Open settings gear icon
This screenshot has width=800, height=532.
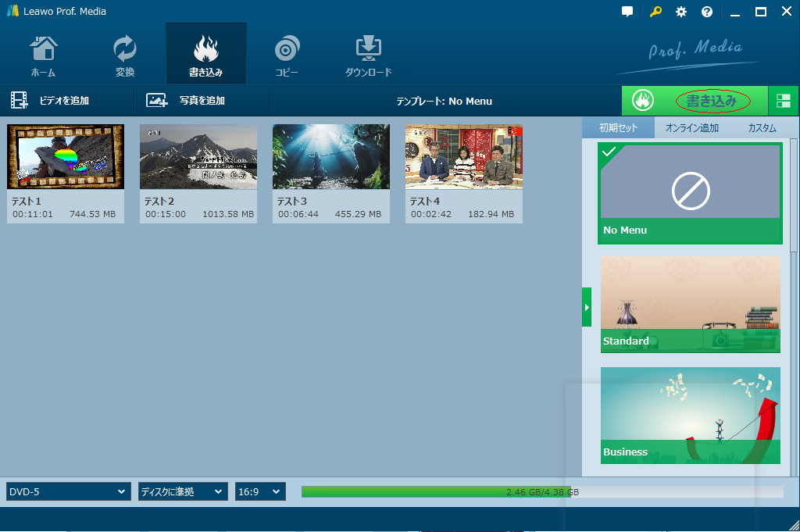(681, 12)
